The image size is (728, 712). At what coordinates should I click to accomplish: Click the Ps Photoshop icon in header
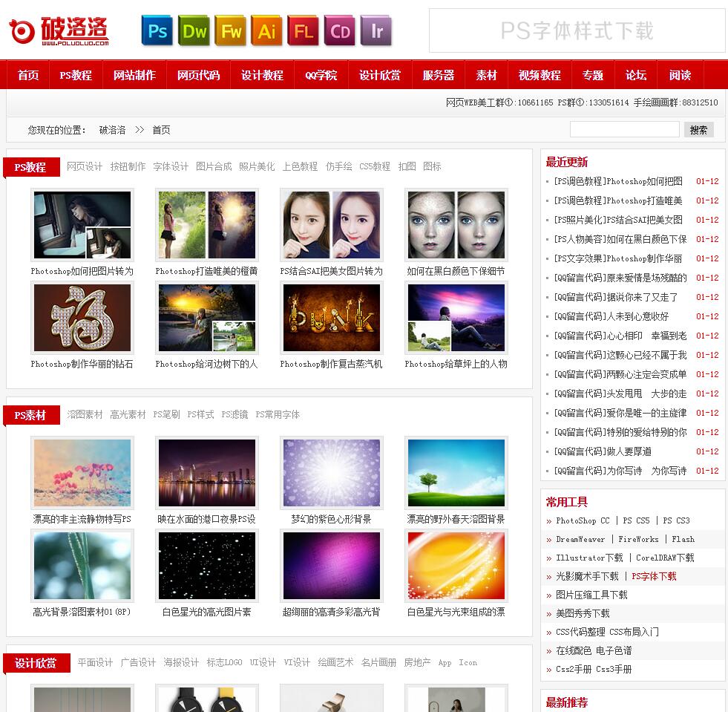157,30
